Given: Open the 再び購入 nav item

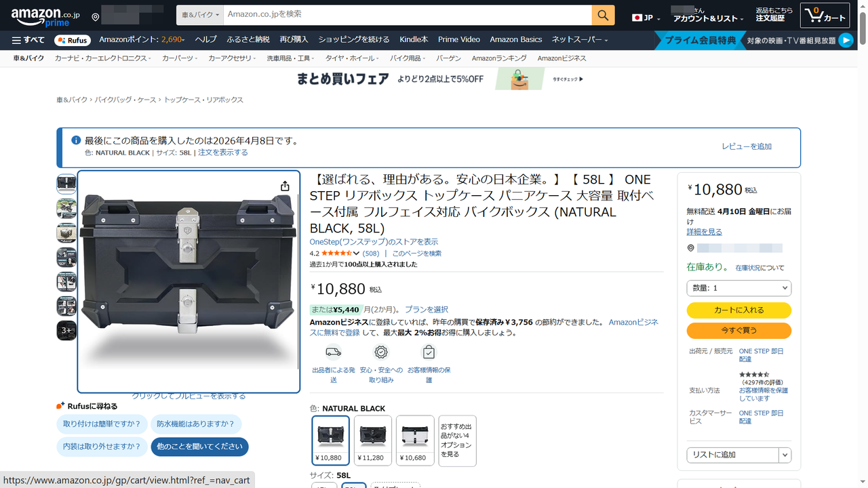Looking at the screenshot, I should (294, 40).
